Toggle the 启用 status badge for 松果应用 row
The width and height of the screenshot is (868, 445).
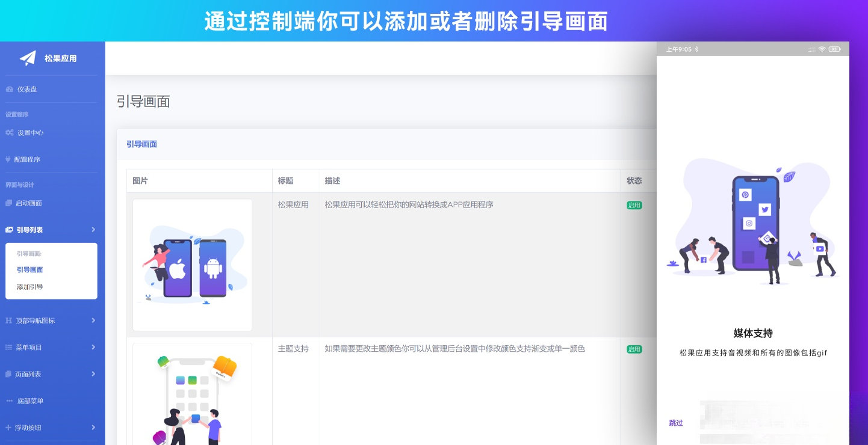pyautogui.click(x=634, y=204)
